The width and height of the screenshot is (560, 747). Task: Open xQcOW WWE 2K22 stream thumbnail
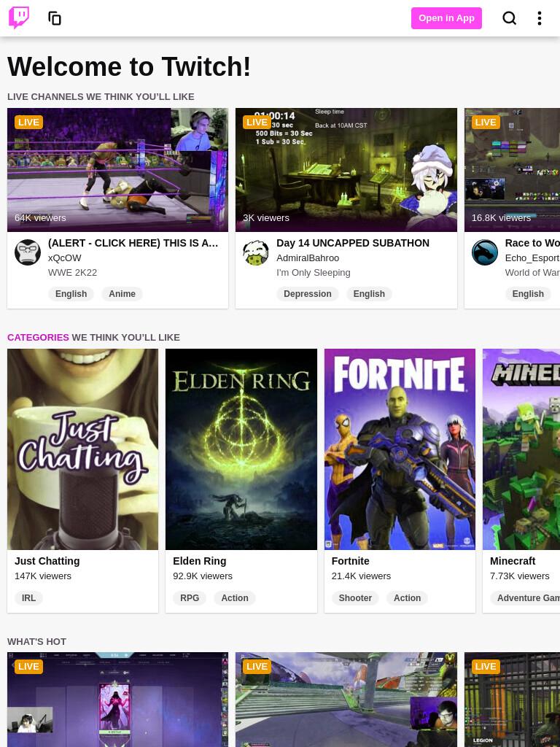[x=117, y=169]
